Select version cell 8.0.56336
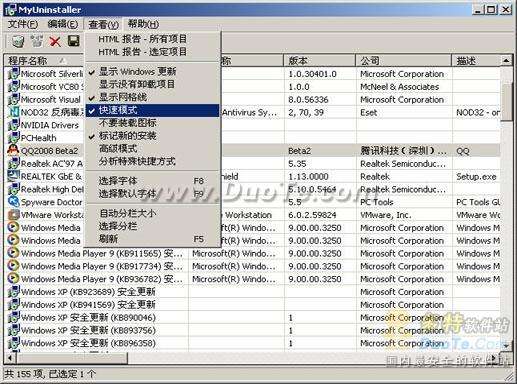 coord(320,99)
